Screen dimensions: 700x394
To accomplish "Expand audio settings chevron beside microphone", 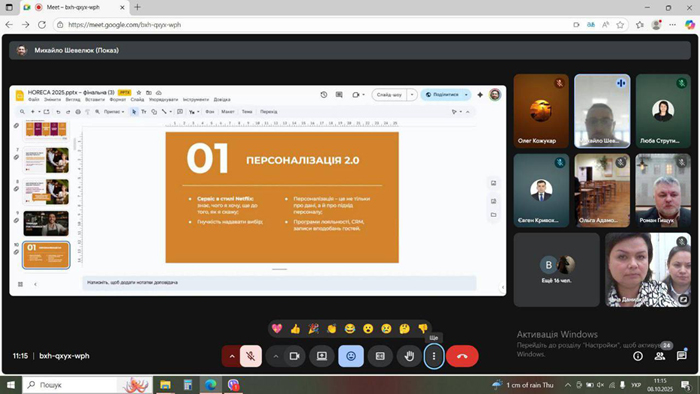I will point(231,356).
